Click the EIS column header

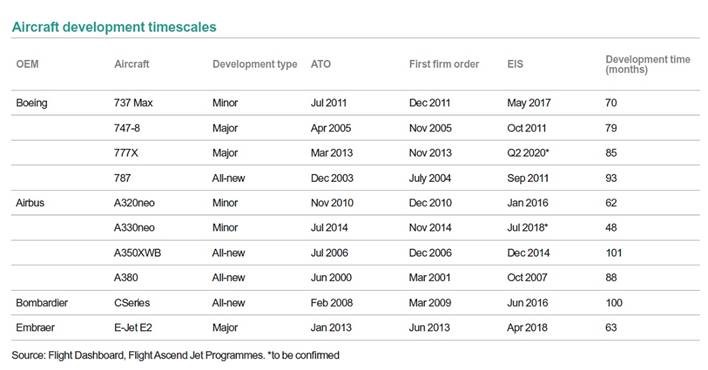tap(515, 64)
